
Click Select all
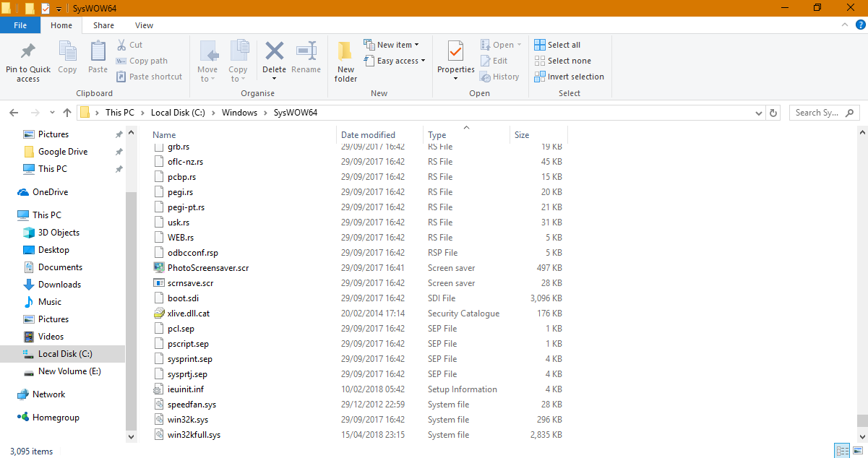[557, 45]
